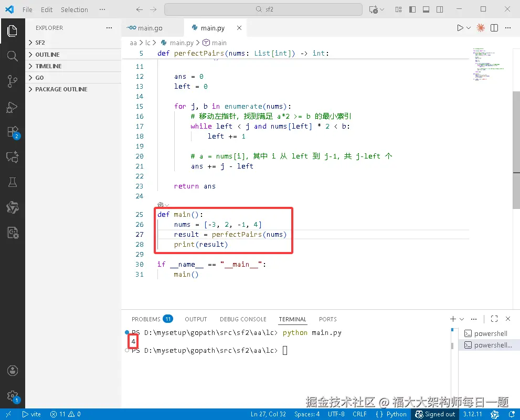Select the DEBUG CONSOLE panel tab
Viewport: 520px width, 420px height.
click(x=243, y=319)
